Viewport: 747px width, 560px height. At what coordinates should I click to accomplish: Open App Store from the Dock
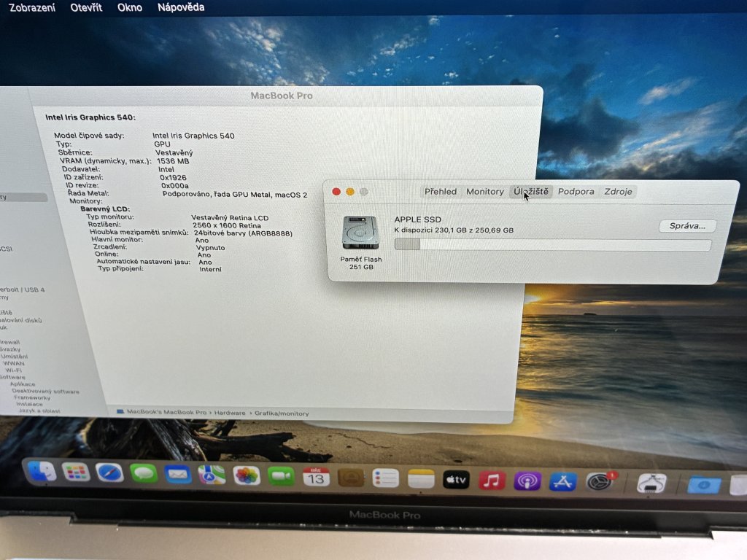(x=562, y=482)
